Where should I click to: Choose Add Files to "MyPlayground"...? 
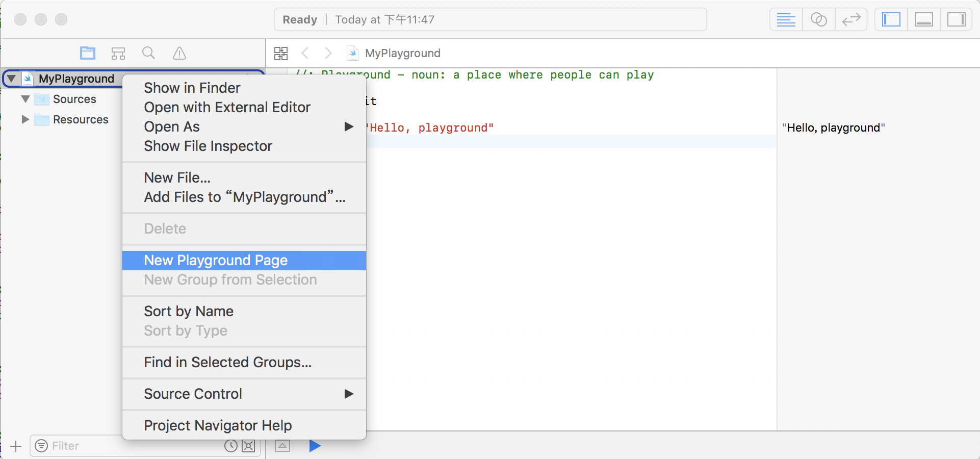pyautogui.click(x=244, y=197)
